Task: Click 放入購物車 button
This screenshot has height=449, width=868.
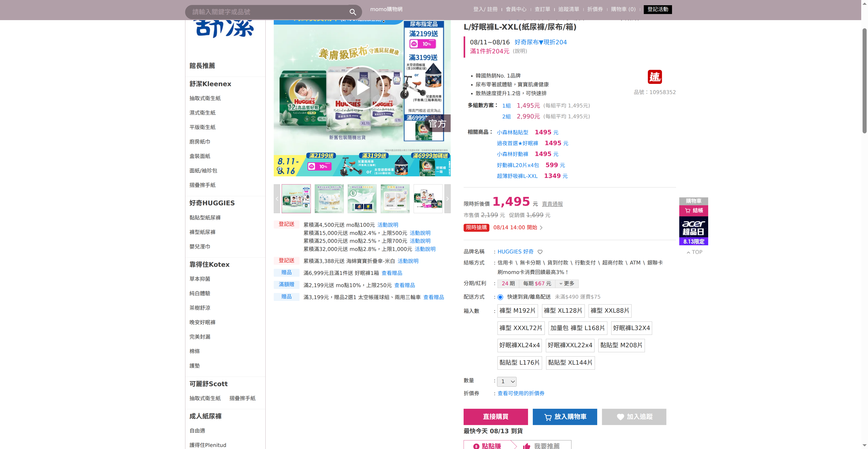Action: (565, 417)
